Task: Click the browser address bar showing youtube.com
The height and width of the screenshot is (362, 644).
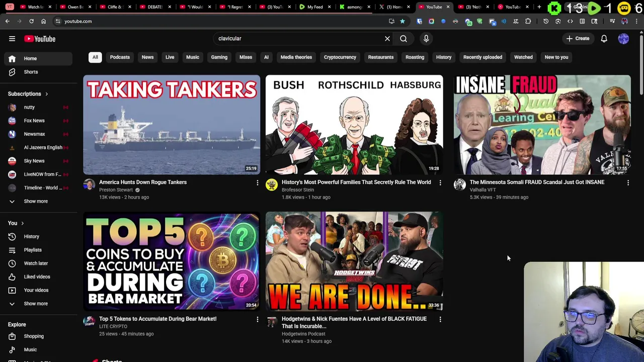Action: (x=221, y=21)
